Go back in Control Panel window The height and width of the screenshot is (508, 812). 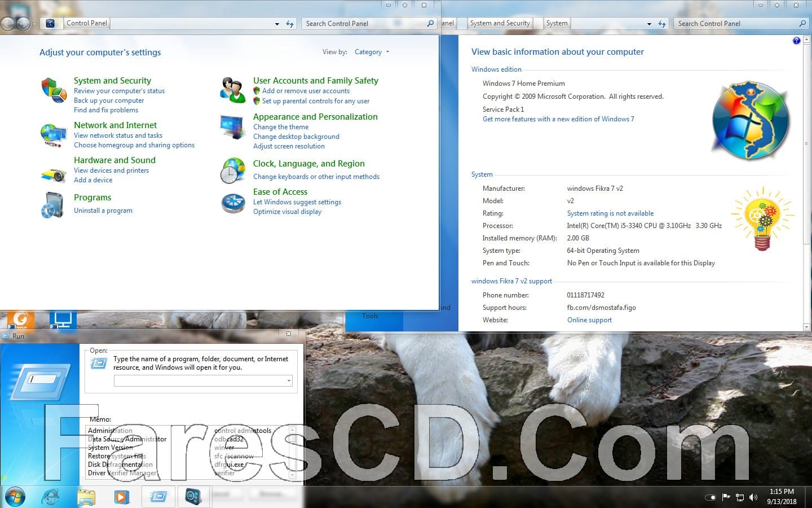[x=7, y=24]
